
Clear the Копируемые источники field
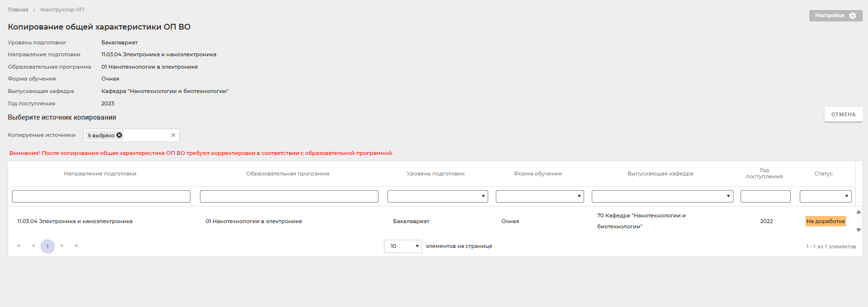click(x=173, y=135)
